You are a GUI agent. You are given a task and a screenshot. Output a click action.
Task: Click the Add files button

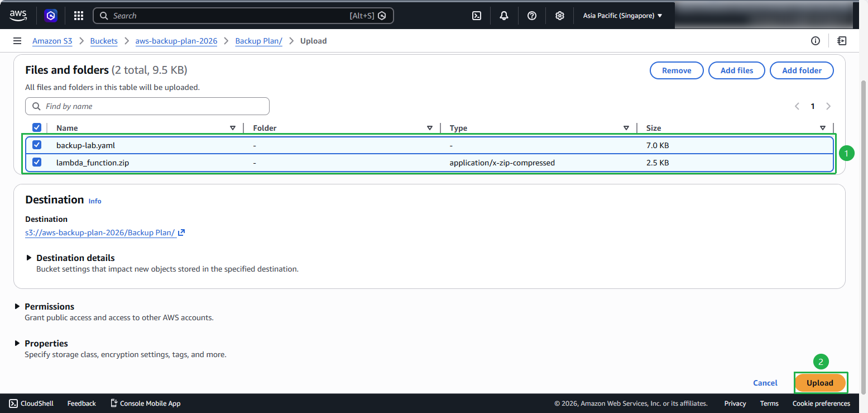click(737, 70)
